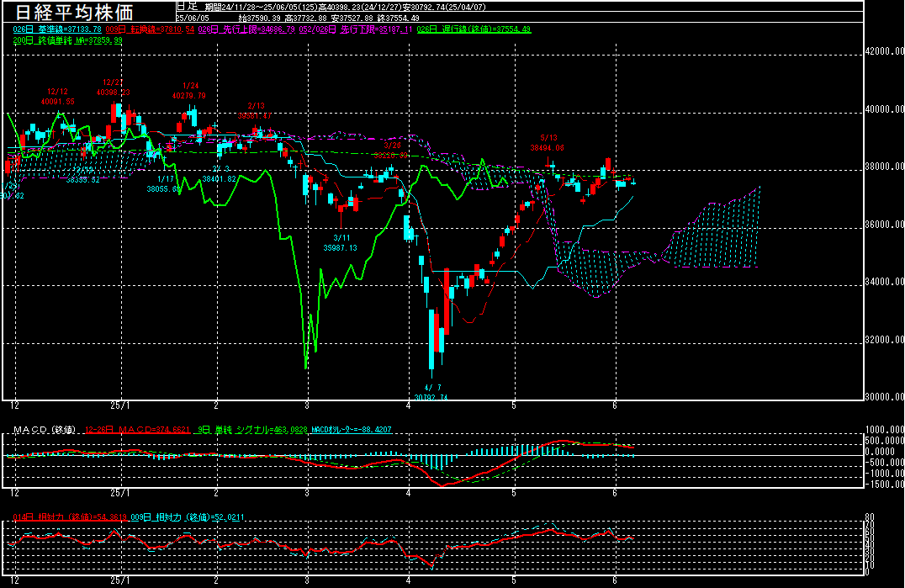
Task: Click legend 9日 単純 シグナル=463.0828
Action: click(252, 430)
